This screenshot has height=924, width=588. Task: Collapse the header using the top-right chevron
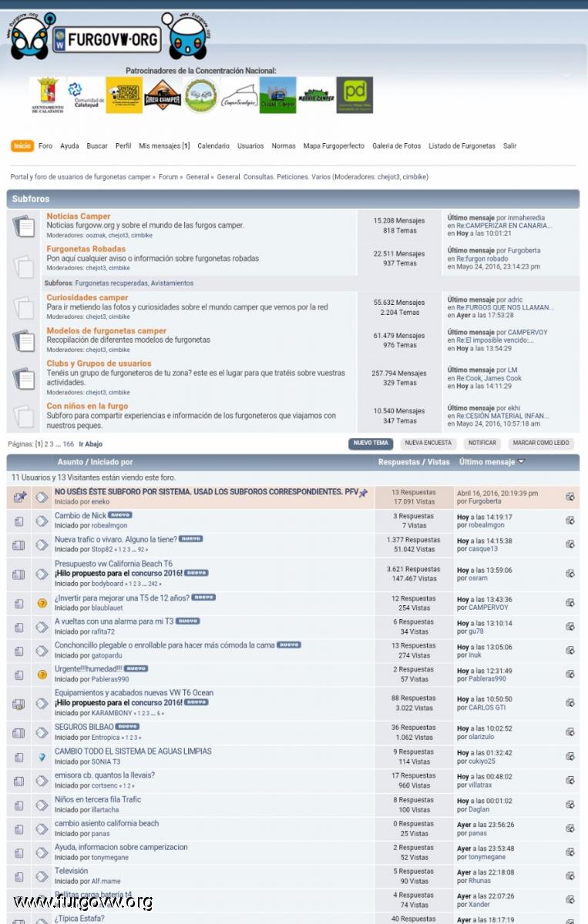[x=566, y=75]
